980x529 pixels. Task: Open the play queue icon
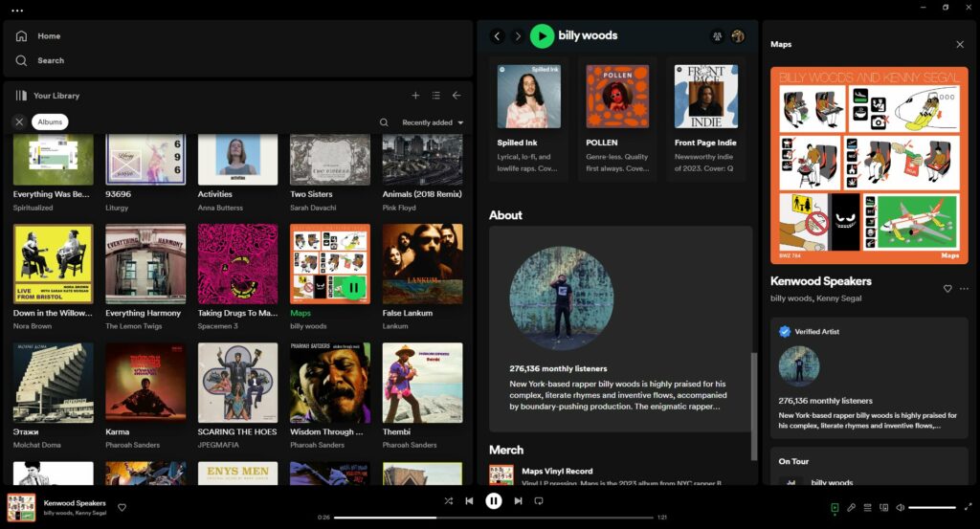867,508
